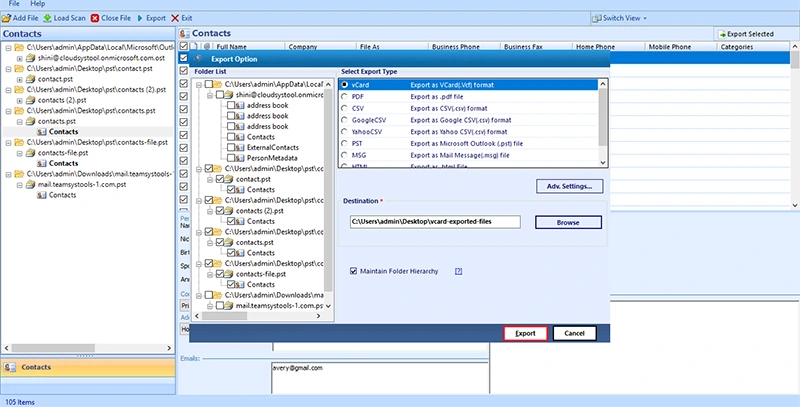Collapse contact.pst node in dialog Folder List
Screen dimensions: 800x407
[210, 180]
